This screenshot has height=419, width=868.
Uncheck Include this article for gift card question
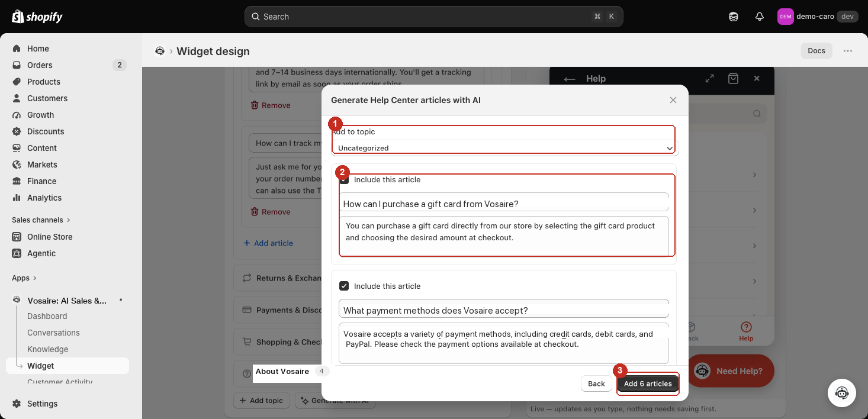pyautogui.click(x=344, y=179)
